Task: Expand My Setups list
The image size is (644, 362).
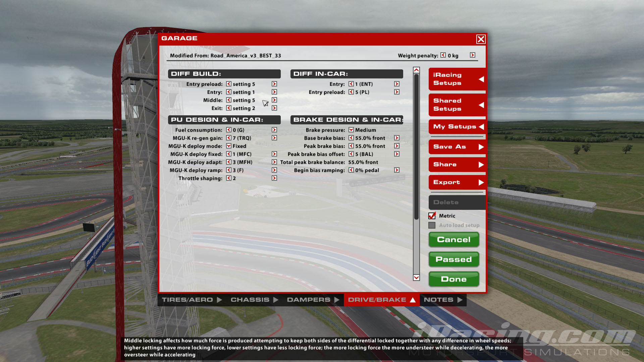Action: point(457,126)
